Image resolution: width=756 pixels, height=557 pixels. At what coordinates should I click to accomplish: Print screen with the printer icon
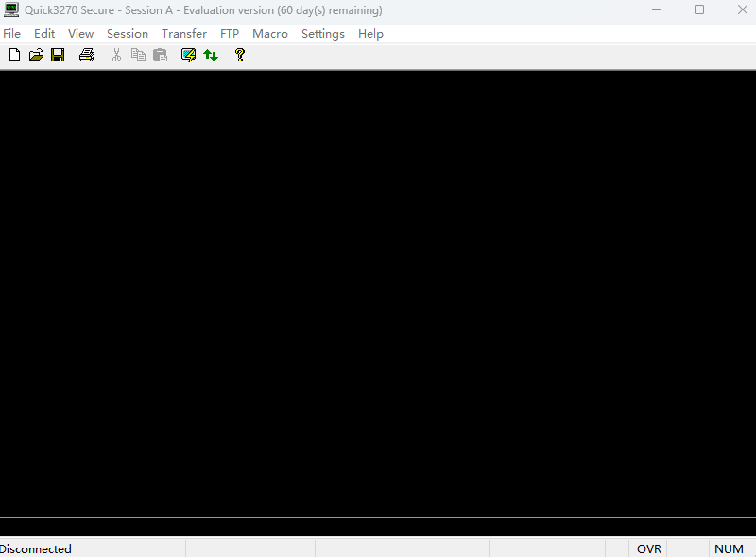[x=87, y=55]
